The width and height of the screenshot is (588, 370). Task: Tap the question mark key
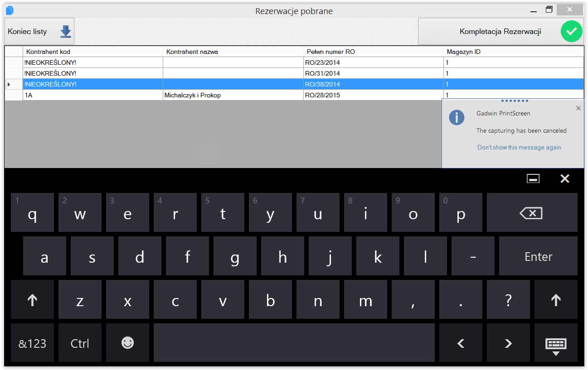pos(508,299)
